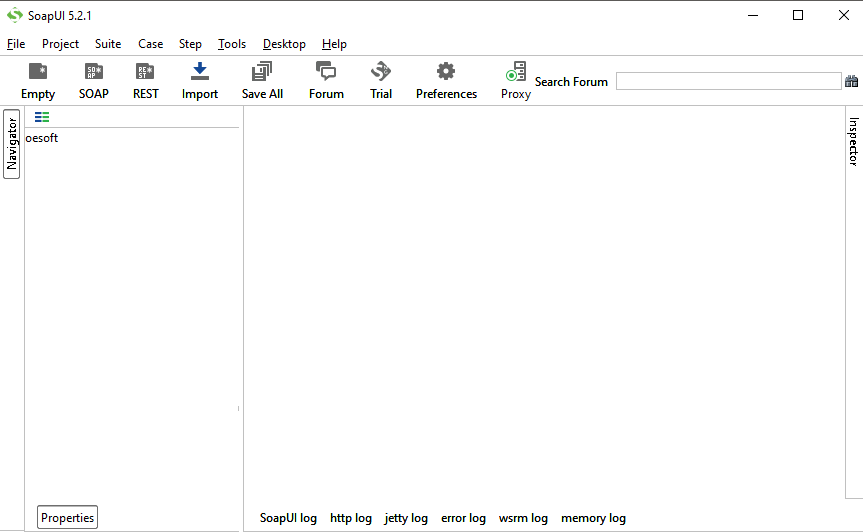
Task: Click the Properties button
Action: pyautogui.click(x=67, y=518)
